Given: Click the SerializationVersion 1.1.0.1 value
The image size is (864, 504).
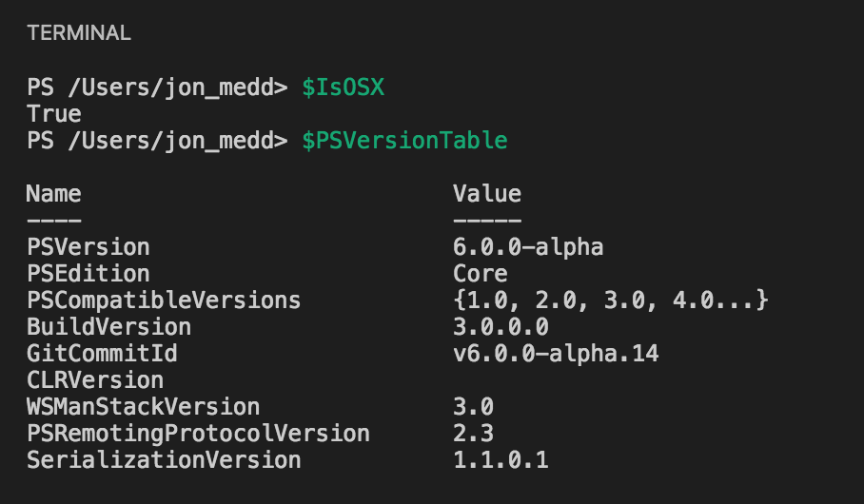Looking at the screenshot, I should click(x=501, y=460).
